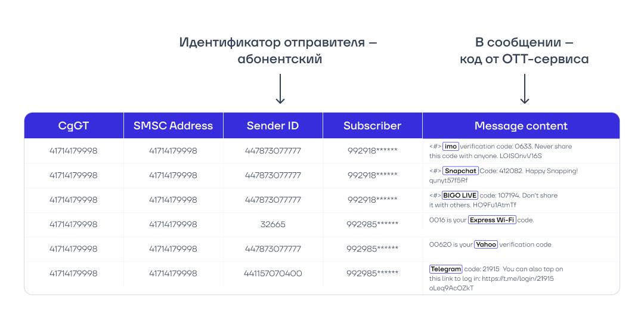Click the highlighted Yahoo tag
This screenshot has height=313, width=644.
(486, 244)
